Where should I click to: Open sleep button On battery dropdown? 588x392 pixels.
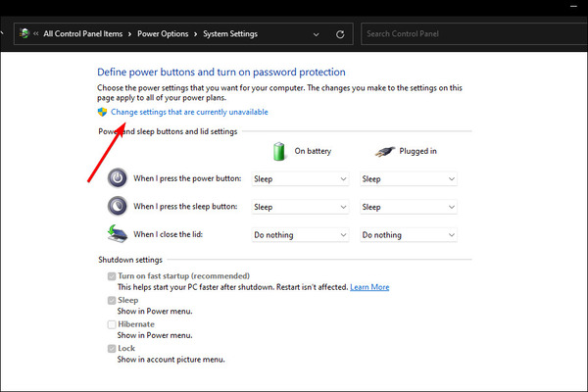click(x=300, y=207)
